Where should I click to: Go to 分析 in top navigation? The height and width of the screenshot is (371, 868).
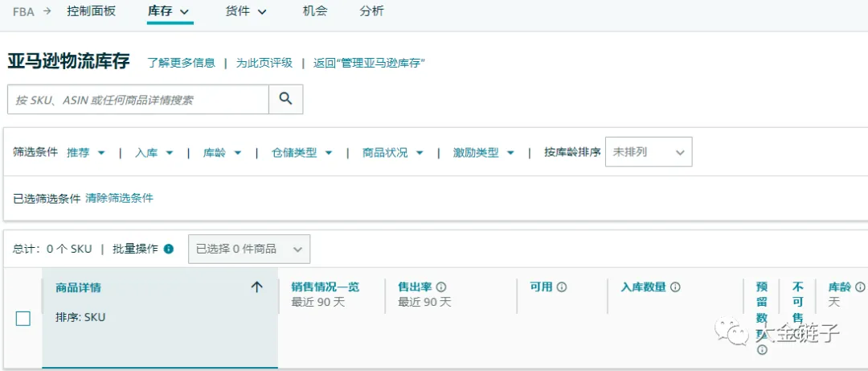[371, 11]
